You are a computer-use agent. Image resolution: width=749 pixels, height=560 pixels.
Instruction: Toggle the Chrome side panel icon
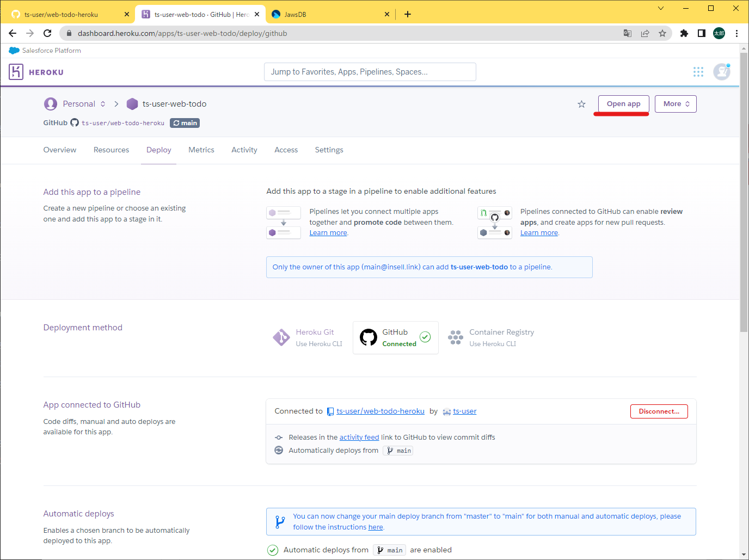702,33
